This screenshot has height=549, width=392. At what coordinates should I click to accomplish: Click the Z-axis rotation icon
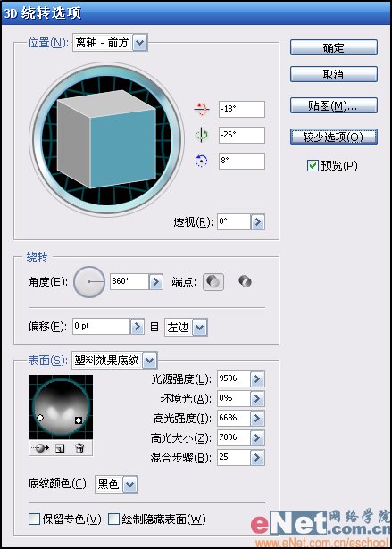pyautogui.click(x=202, y=161)
